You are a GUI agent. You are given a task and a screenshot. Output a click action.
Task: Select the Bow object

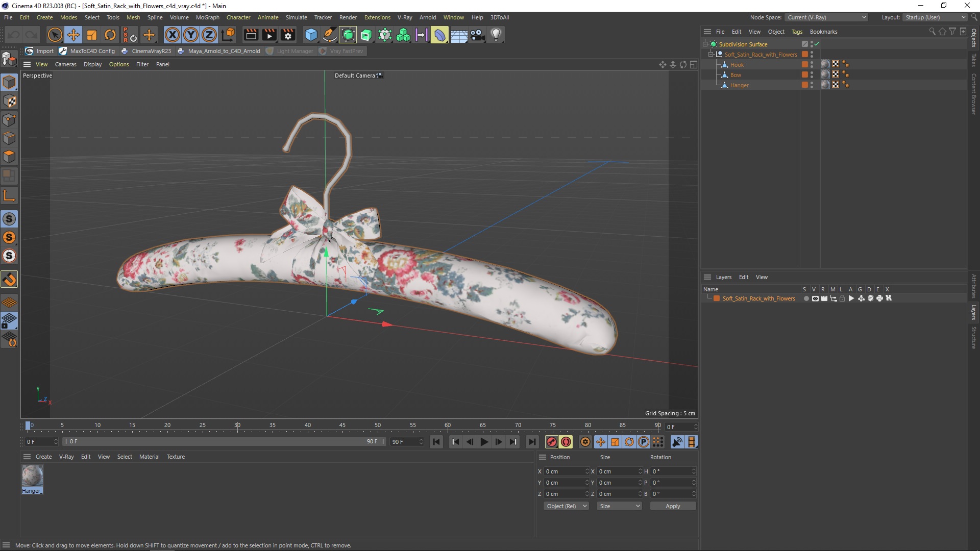736,75
